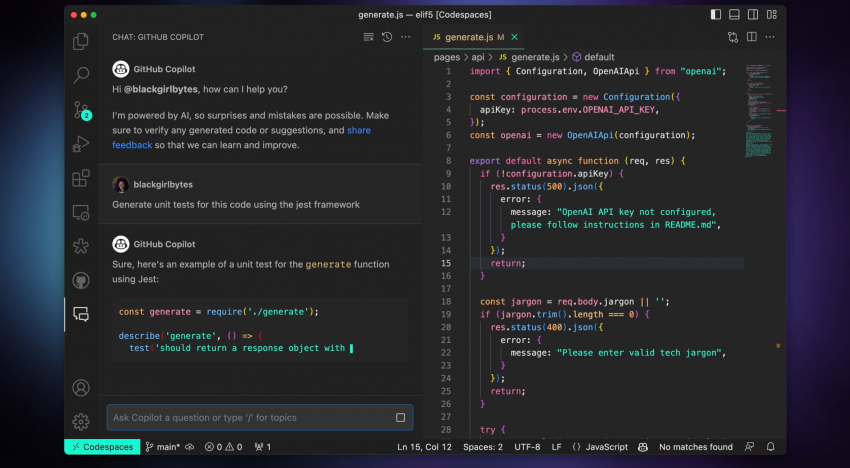The image size is (850, 468).
Task: Click the 'pages' breadcrumb item
Action: [x=446, y=57]
